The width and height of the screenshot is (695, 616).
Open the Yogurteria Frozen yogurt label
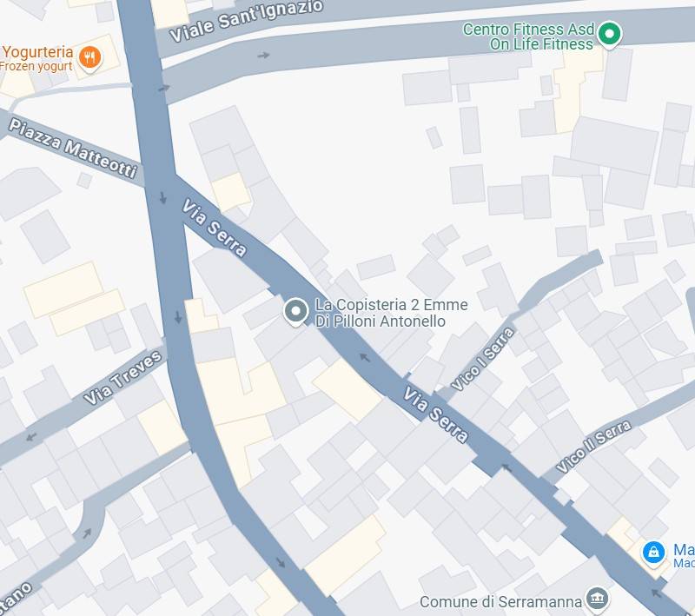click(x=36, y=58)
